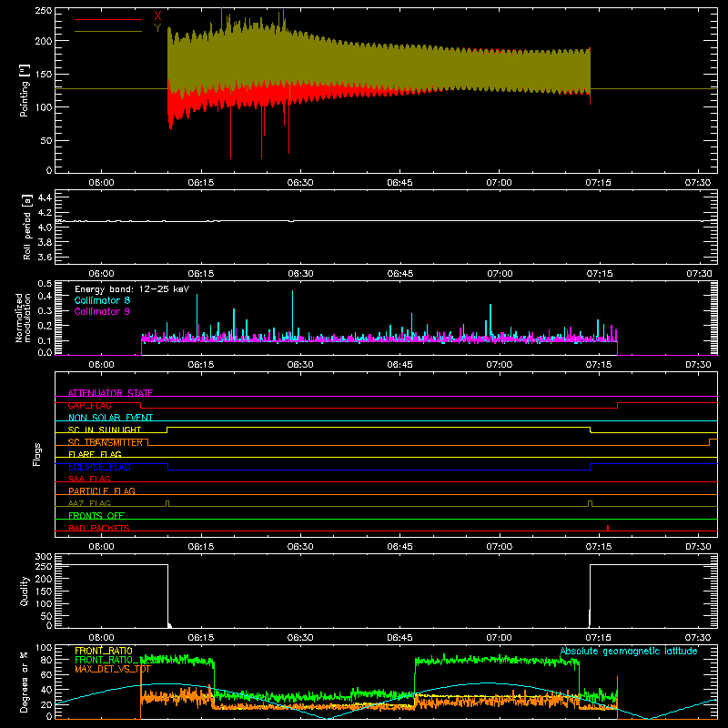
Task: Click the 'PARTICLE_FLAG' flag label
Action: pos(102,491)
